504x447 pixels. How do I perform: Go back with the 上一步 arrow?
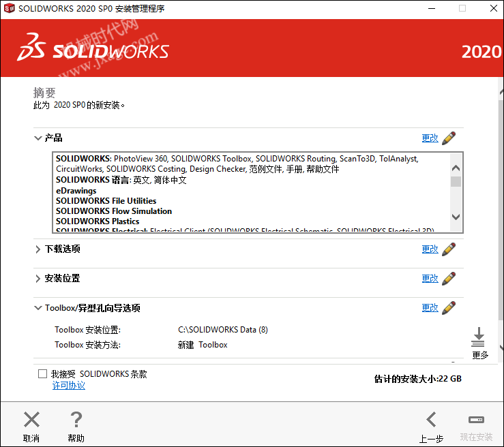click(431, 419)
